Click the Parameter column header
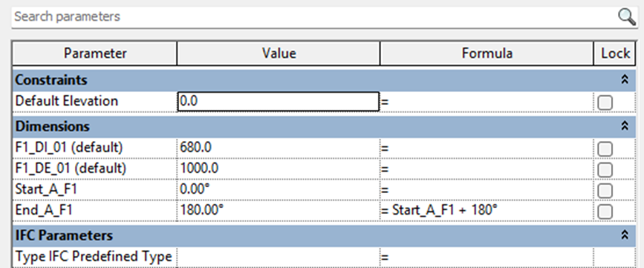 95,53
